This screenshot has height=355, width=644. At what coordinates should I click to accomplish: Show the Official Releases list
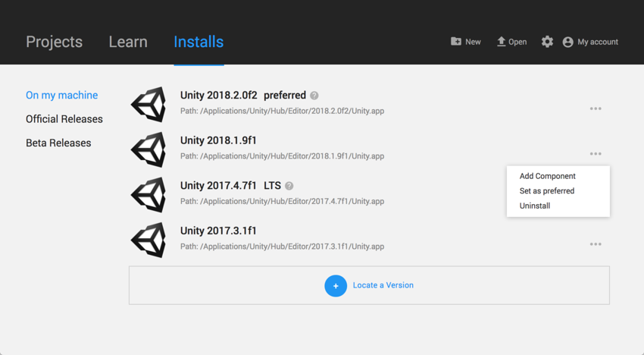[x=64, y=119]
